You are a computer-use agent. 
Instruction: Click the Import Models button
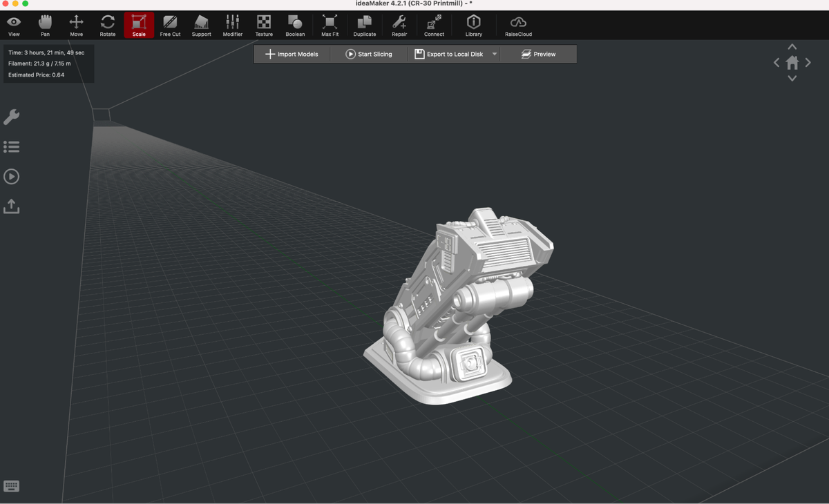[x=292, y=54]
